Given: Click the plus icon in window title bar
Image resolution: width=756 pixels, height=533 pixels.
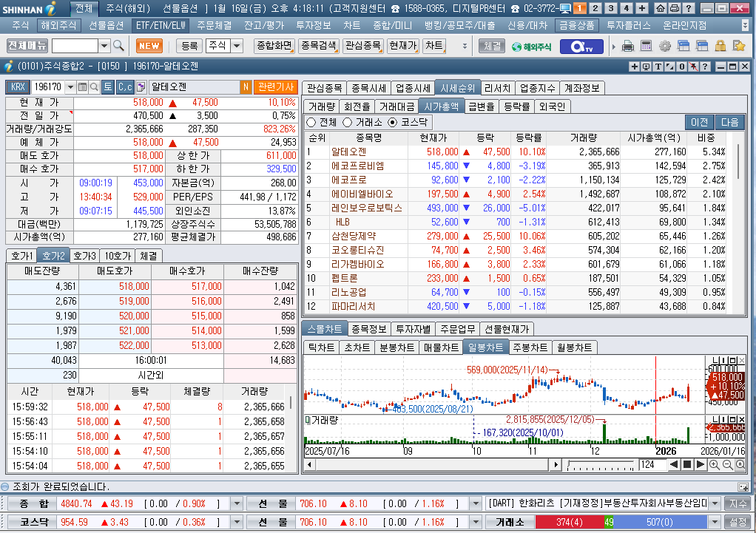Looking at the screenshot, I should coord(635,67).
